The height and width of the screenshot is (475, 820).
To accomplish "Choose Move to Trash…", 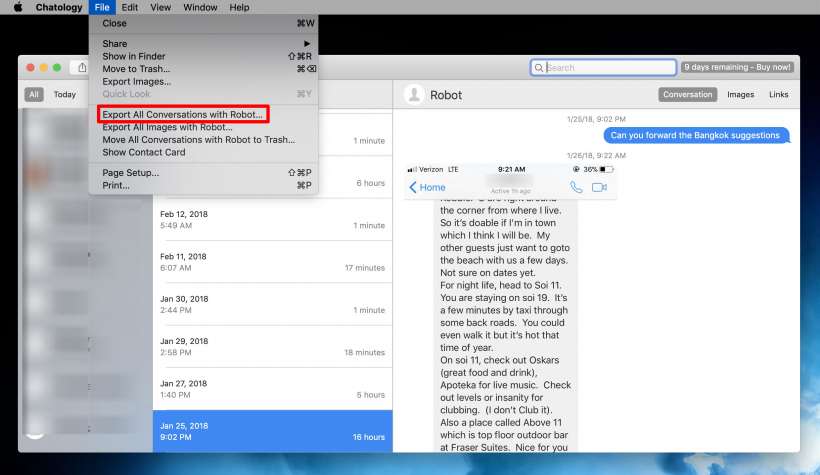I will pyautogui.click(x=203, y=69).
